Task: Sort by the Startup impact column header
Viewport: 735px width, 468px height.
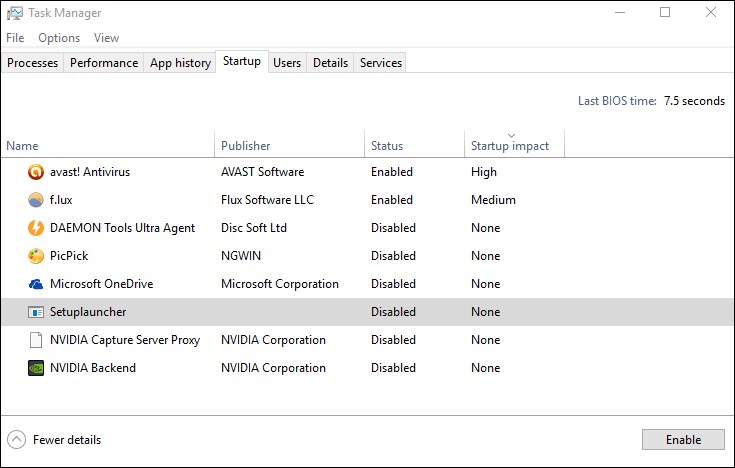Action: pyautogui.click(x=514, y=145)
